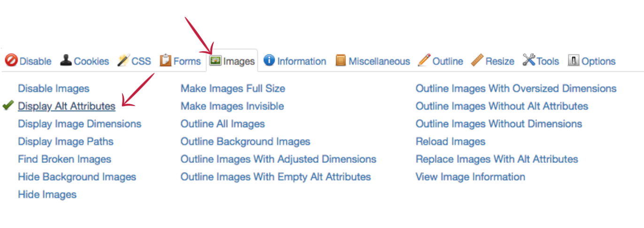644x228 pixels.
Task: Open View Image Information
Action: (470, 177)
